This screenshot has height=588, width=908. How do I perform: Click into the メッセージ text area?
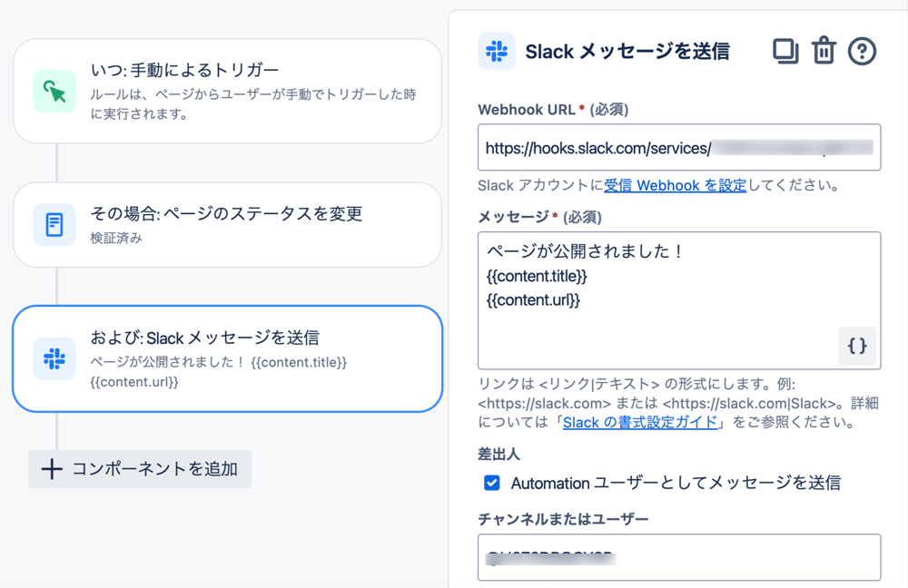[679, 300]
